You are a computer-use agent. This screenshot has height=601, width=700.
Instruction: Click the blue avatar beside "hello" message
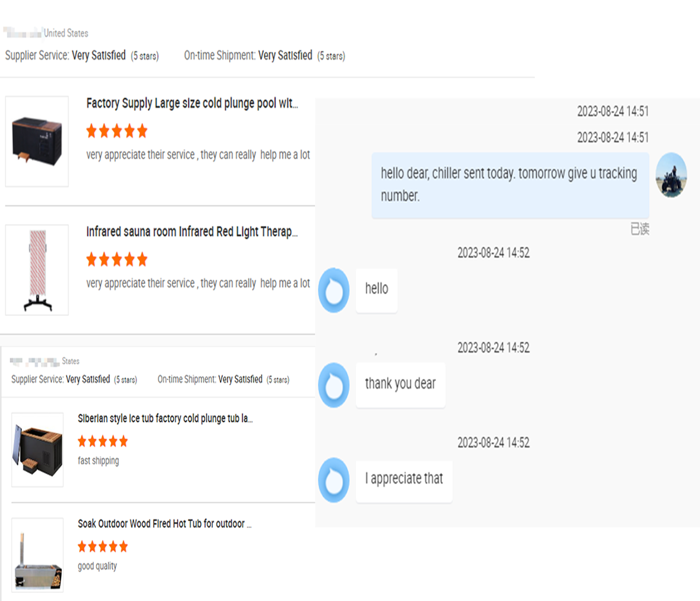[334, 290]
